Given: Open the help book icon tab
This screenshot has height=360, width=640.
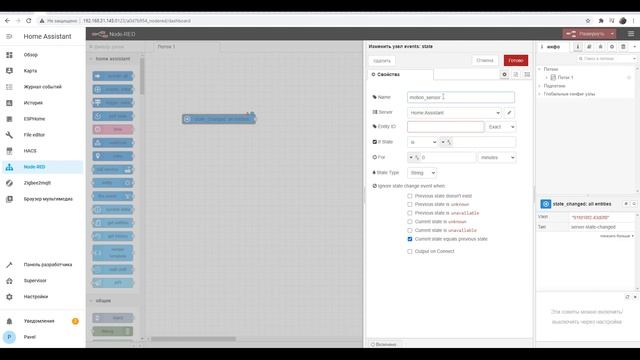Looking at the screenshot, I should [x=589, y=47].
